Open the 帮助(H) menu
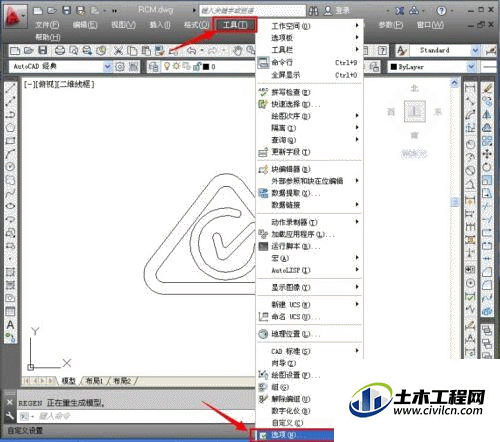The height and width of the screenshot is (442, 500). coord(48,37)
